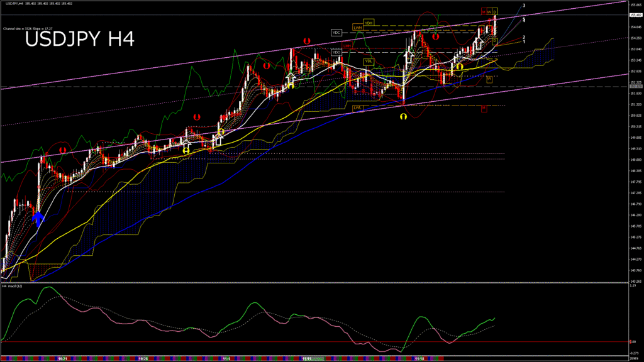The image size is (644, 362).
Task: Select the YDC level label
Action: tap(336, 32)
